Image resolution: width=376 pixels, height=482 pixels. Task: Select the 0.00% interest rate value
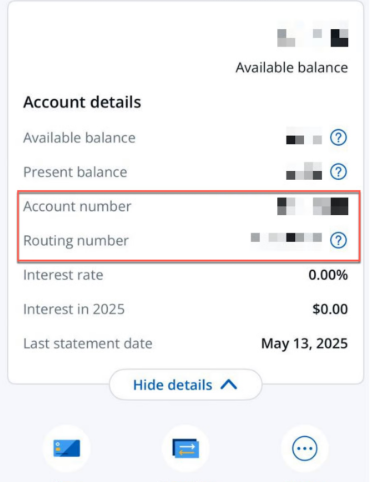(328, 275)
